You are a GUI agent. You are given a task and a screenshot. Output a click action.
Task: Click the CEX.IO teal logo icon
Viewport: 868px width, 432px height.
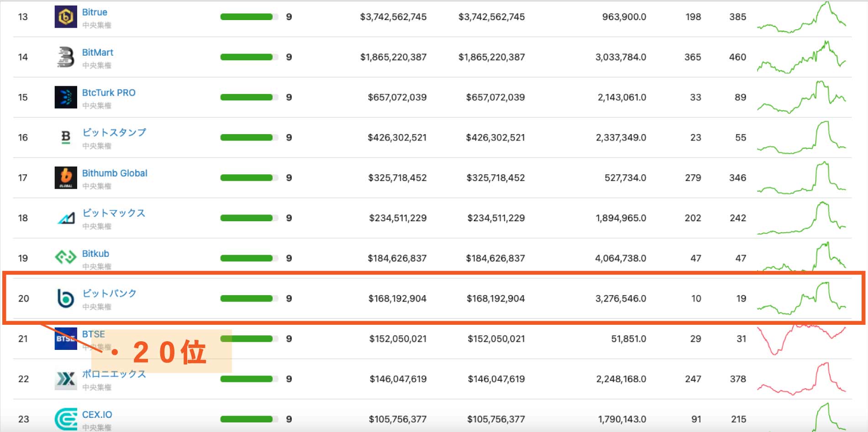point(66,419)
